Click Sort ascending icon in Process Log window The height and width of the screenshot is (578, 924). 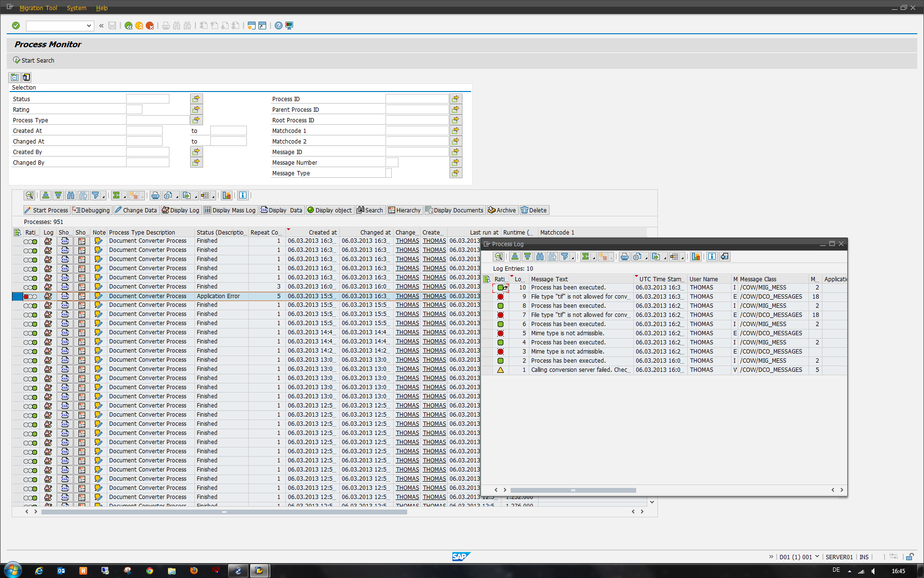[515, 257]
